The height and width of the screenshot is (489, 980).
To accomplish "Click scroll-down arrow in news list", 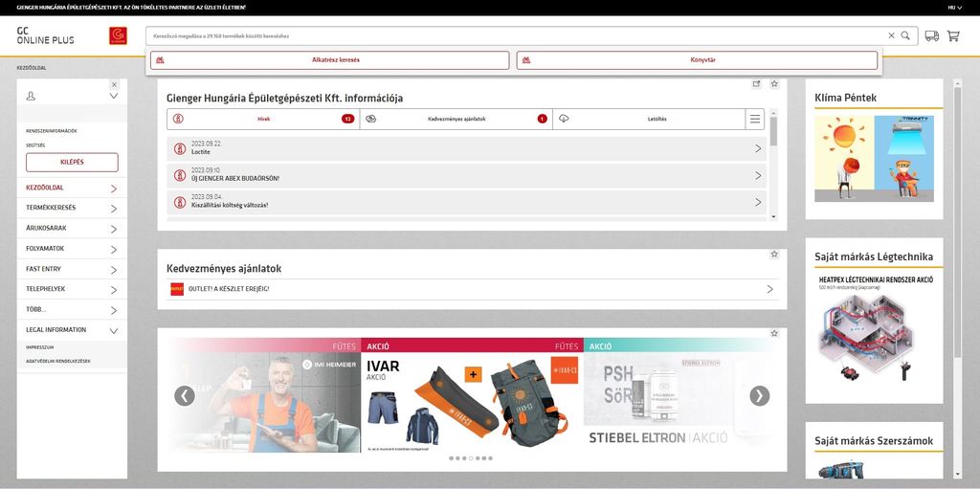I will pos(773,216).
